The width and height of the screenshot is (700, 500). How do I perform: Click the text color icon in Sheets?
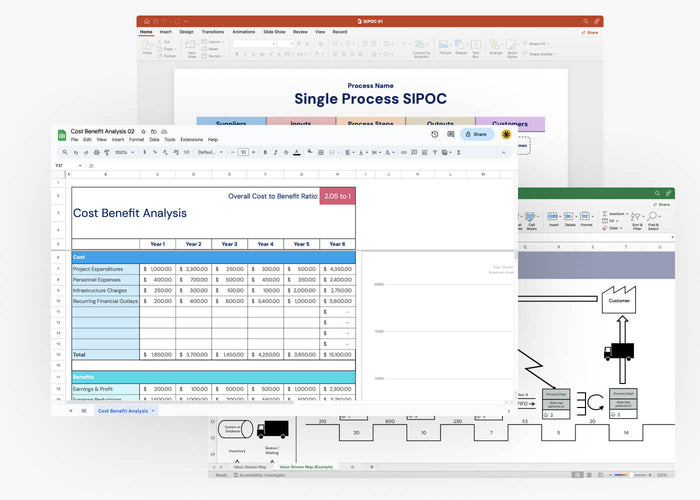coord(297,152)
